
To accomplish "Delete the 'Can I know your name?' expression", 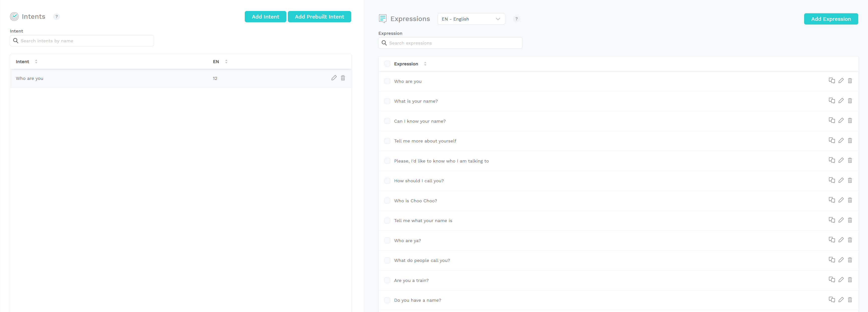I will pos(850,120).
